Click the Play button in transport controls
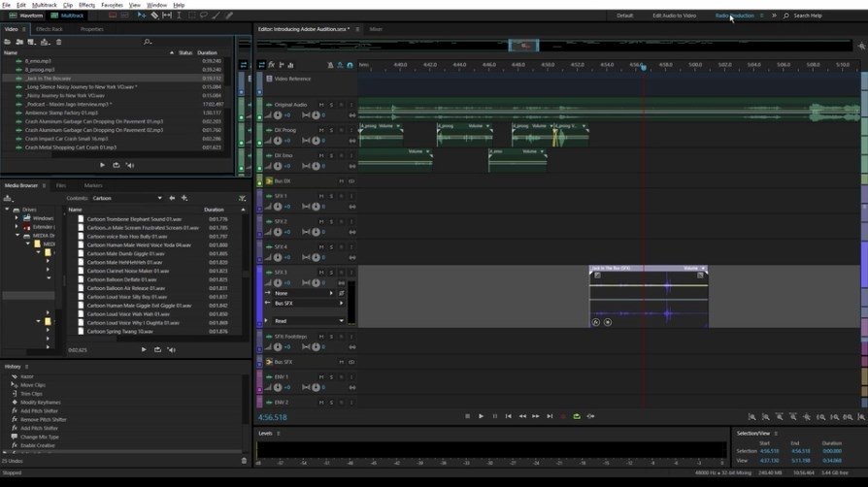 coord(481,416)
